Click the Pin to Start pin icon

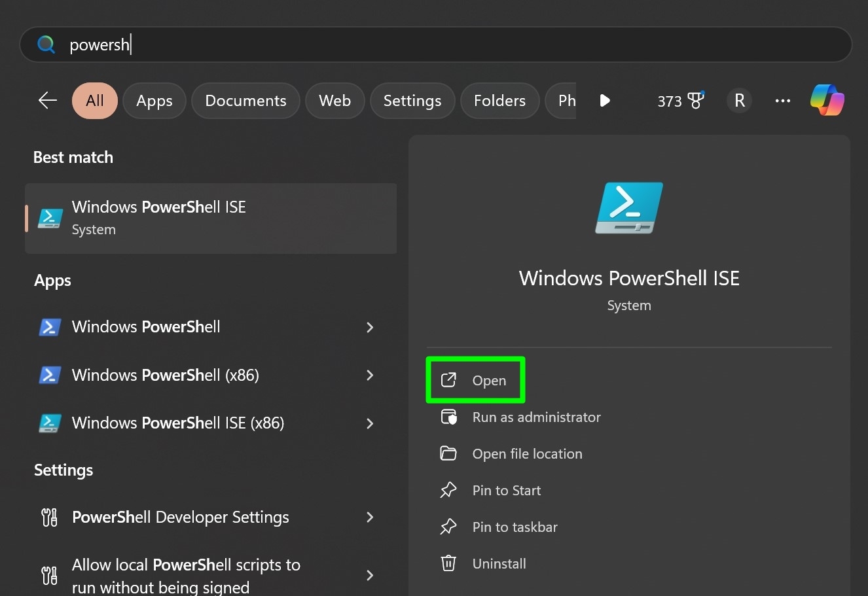tap(448, 490)
